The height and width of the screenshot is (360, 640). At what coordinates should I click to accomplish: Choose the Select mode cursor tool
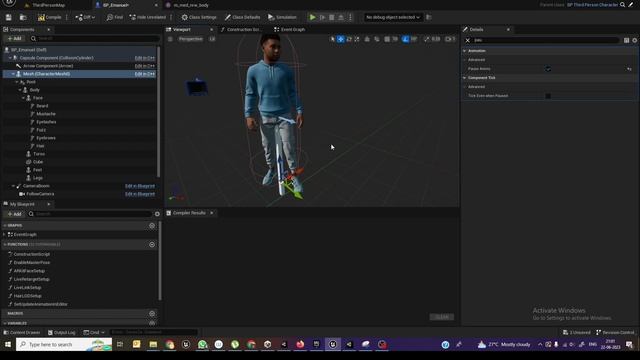point(332,39)
